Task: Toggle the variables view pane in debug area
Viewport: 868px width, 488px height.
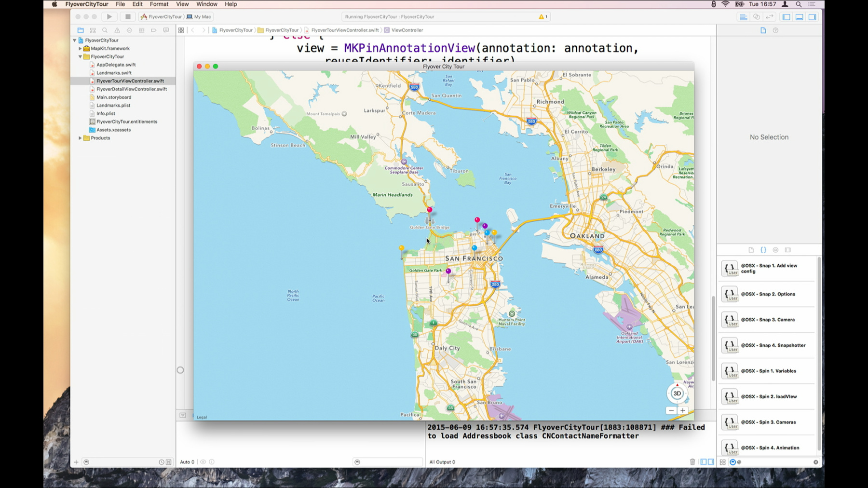Action: coord(703,462)
